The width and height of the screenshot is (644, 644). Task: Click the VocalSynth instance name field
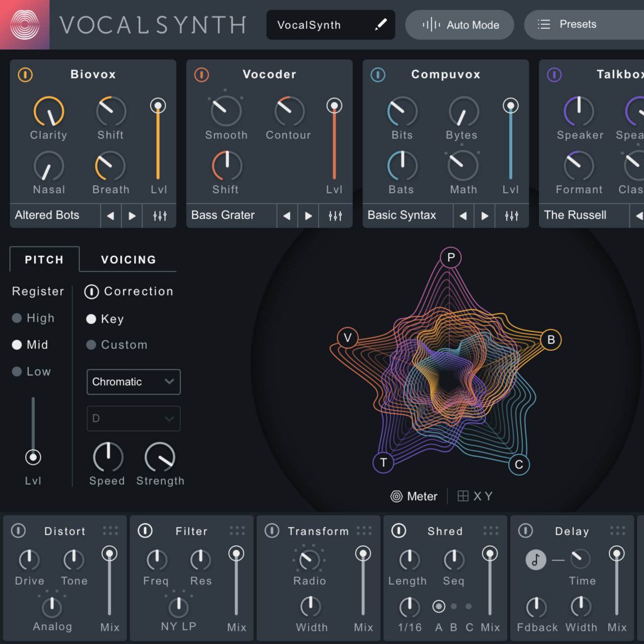331,25
